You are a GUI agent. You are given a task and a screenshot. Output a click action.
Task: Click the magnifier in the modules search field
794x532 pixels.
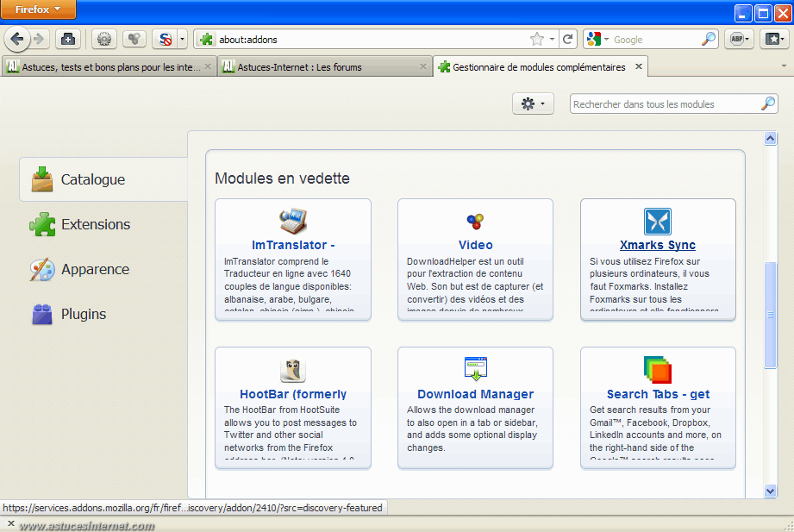(x=768, y=103)
